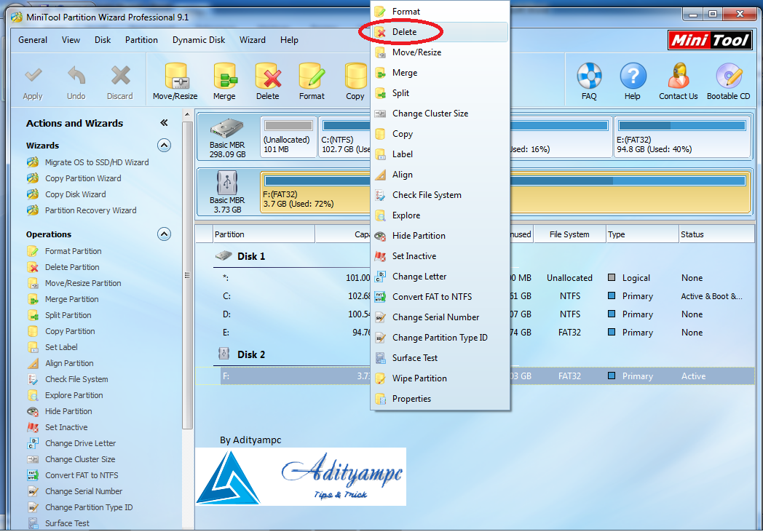This screenshot has height=532, width=763.
Task: Choose Change Cluster Size from context menu
Action: click(440, 114)
